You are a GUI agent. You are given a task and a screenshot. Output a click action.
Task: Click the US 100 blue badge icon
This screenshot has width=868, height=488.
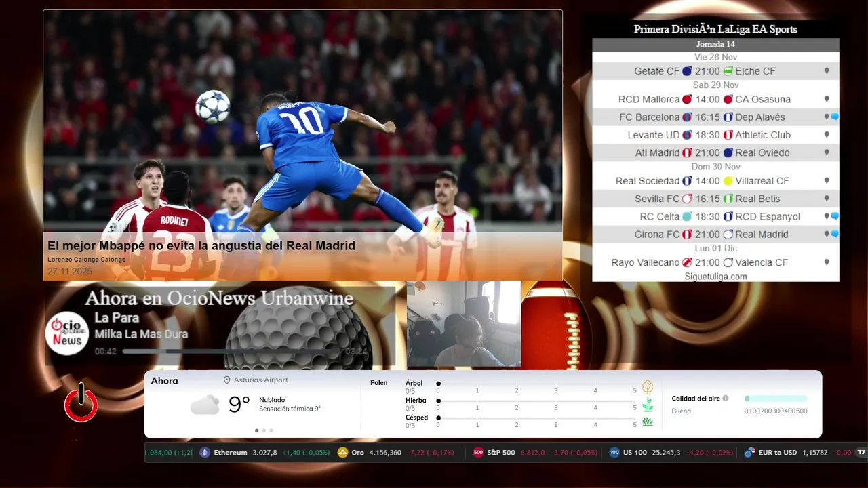tap(614, 453)
